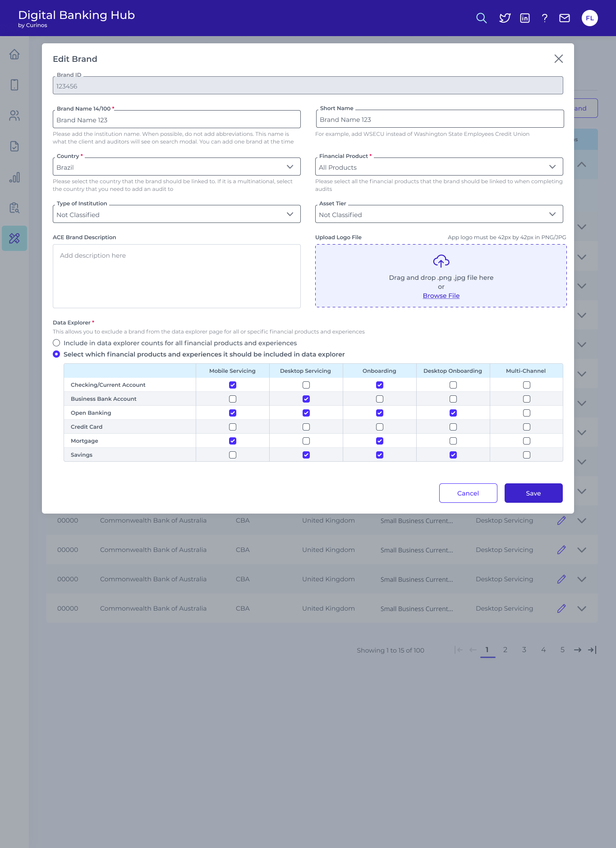Check Credit Card Desktop Servicing box
The image size is (616, 848).
306,427
